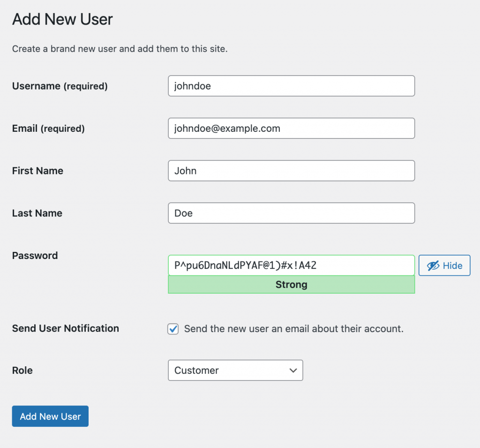Click the 'Send the new user an email' text

point(294,329)
